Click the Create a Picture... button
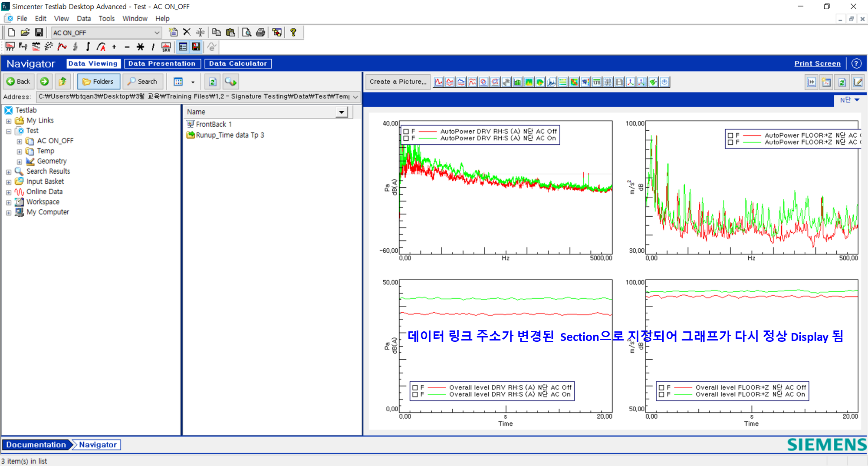Image resolution: width=868 pixels, height=466 pixels. click(x=398, y=82)
